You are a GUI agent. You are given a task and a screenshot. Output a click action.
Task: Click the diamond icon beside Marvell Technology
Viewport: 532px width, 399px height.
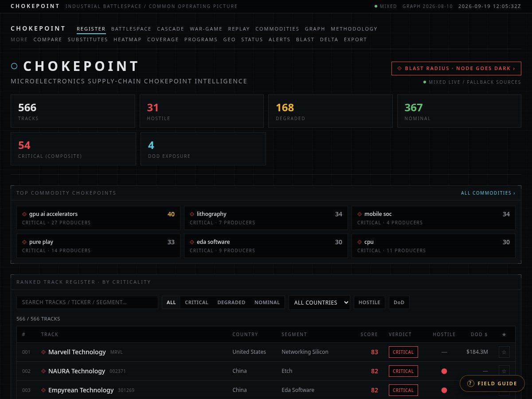[43, 352]
